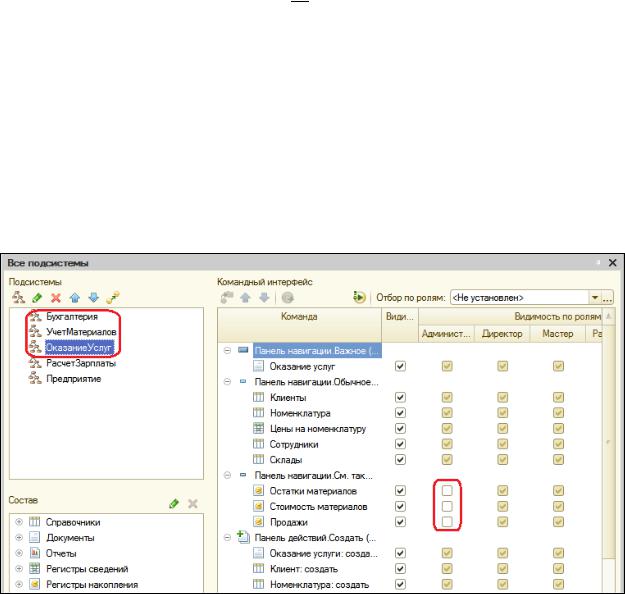Toggle Директор checkbox for Склады

[503, 460]
